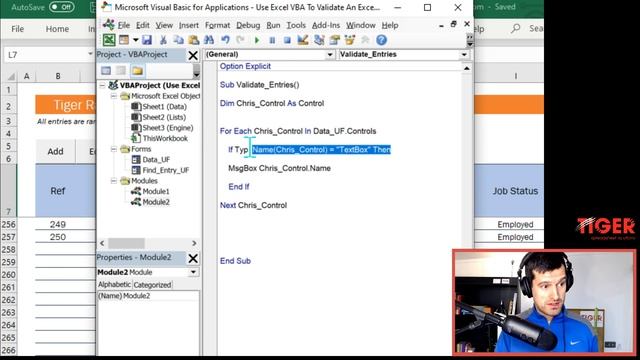The width and height of the screenshot is (640, 360).
Task: Click the Break pause icon
Action: [272, 40]
